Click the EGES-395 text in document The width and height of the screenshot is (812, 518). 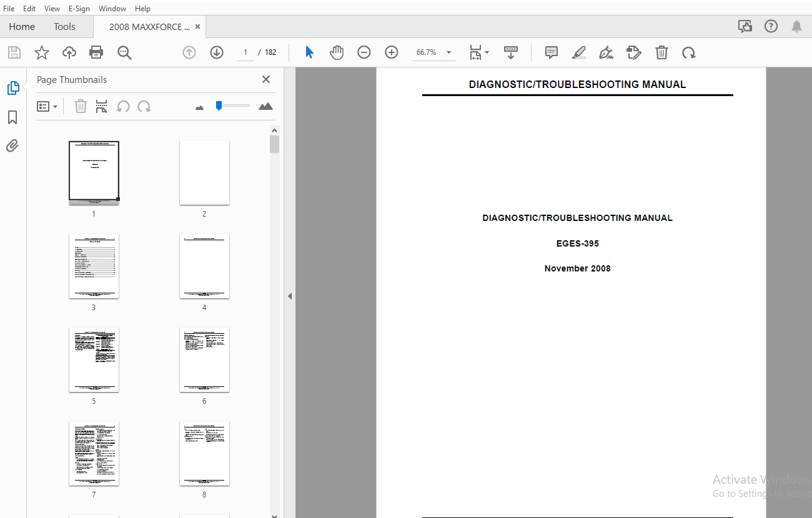[x=578, y=243]
